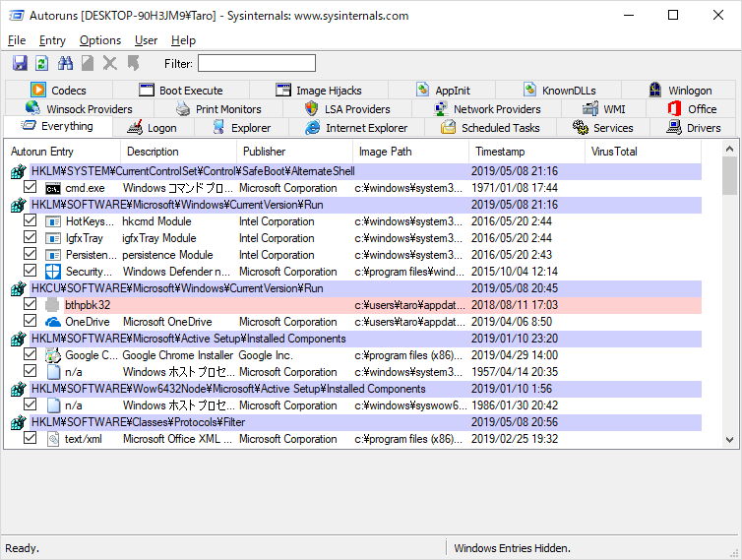Click the Find binoculars icon
742x560 pixels.
point(65,63)
